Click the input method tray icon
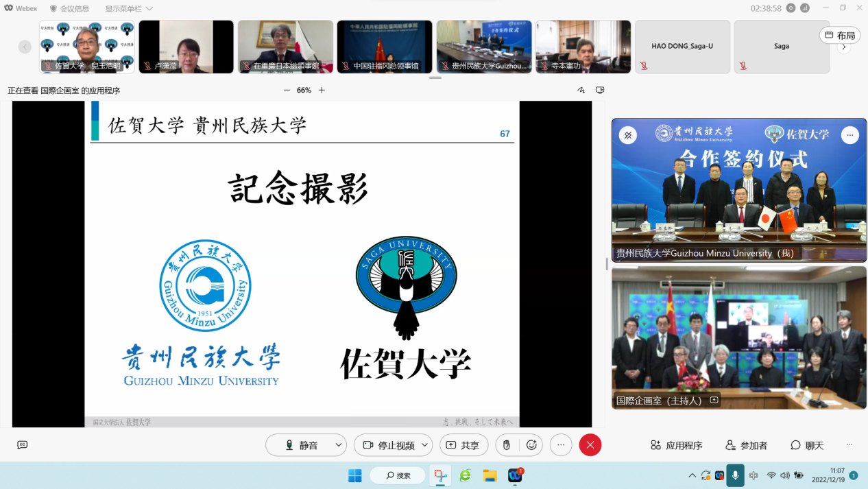 (x=754, y=475)
